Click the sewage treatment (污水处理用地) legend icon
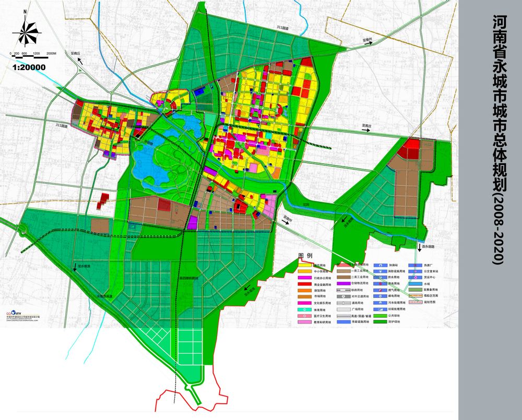The height and width of the screenshot is (420, 522). tap(382, 303)
